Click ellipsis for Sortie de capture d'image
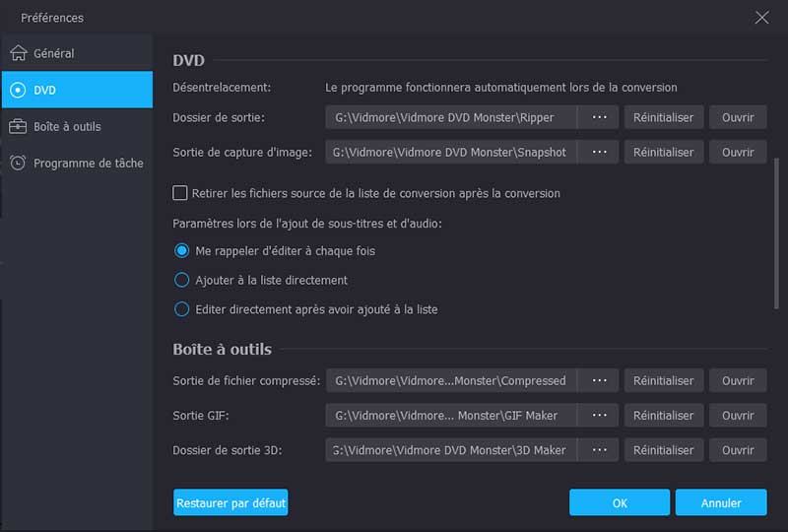The image size is (788, 532). click(x=598, y=153)
